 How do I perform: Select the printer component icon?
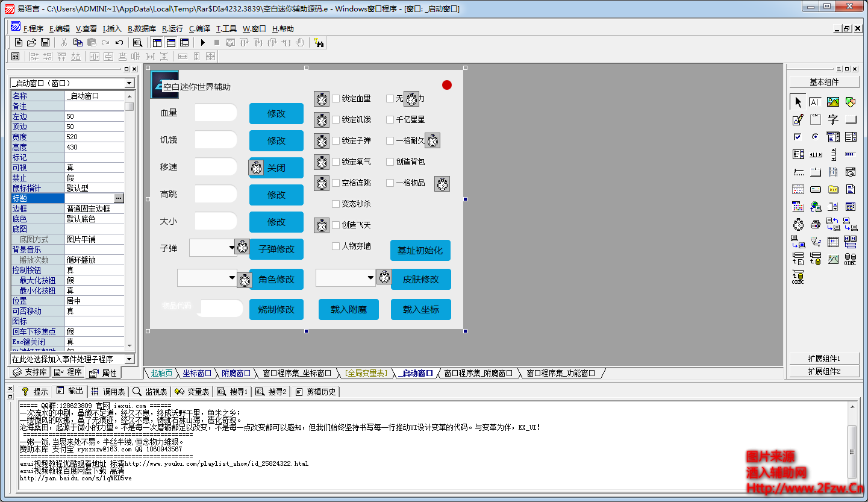coord(816,224)
